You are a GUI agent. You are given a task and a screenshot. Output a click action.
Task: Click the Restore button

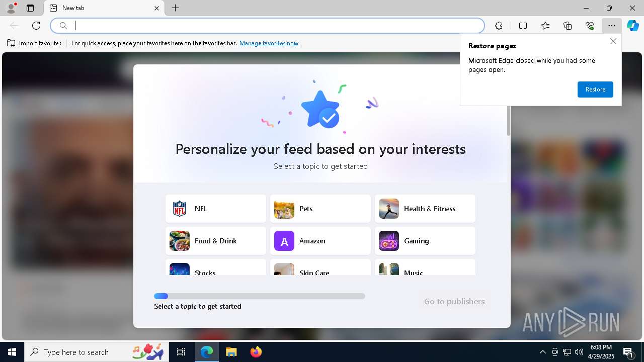click(x=595, y=89)
